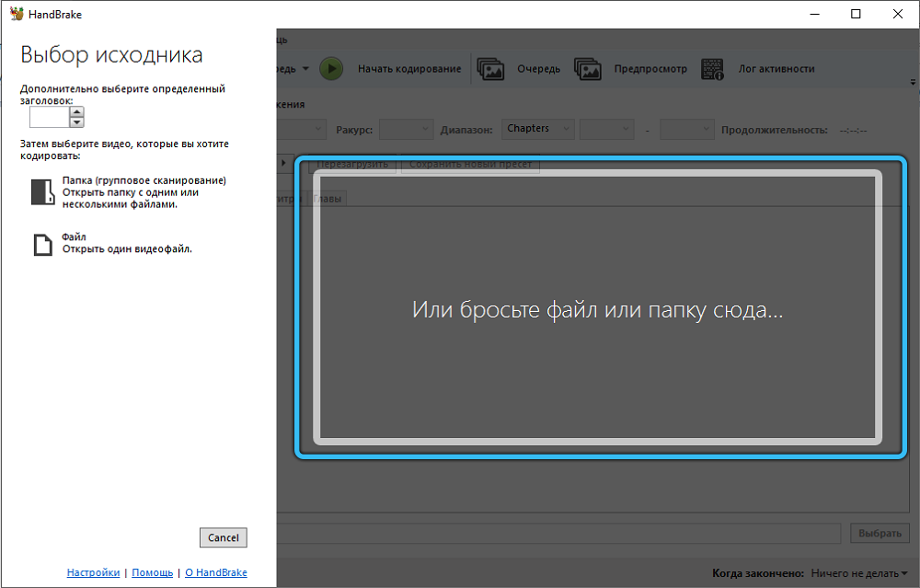This screenshot has width=920, height=588.
Task: Open the Activity Log (Лог активности) icon
Action: click(x=713, y=69)
